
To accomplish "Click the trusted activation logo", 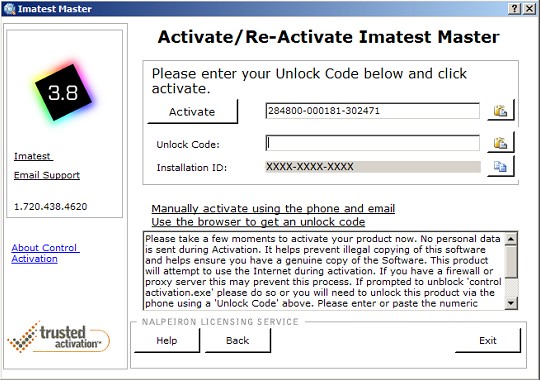I will click(x=59, y=337).
